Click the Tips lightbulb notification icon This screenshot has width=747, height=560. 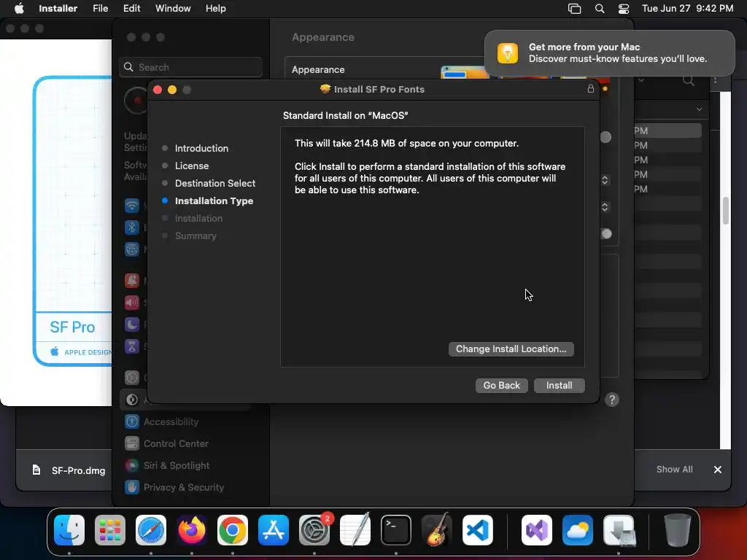508,52
